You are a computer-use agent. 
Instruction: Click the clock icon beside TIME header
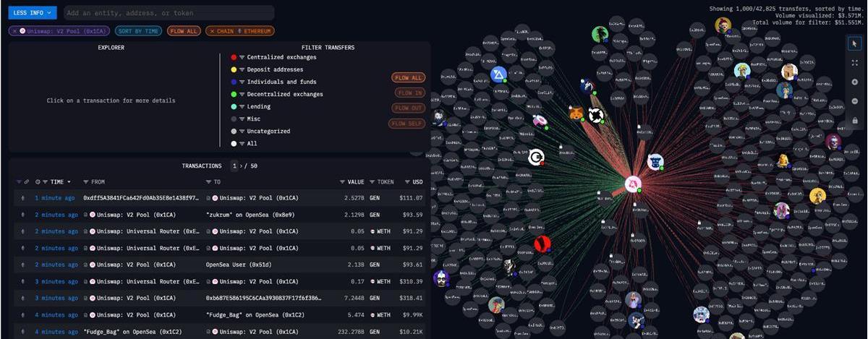tap(38, 181)
